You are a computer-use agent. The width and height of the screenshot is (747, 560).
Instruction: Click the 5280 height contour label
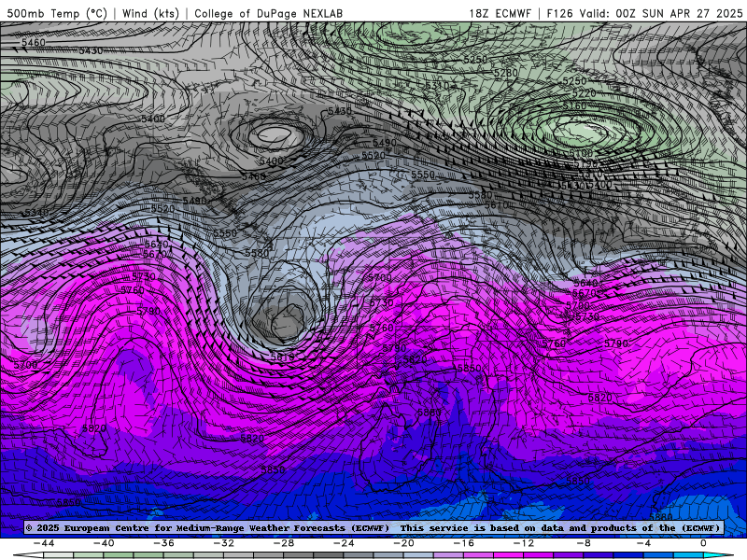tap(506, 74)
